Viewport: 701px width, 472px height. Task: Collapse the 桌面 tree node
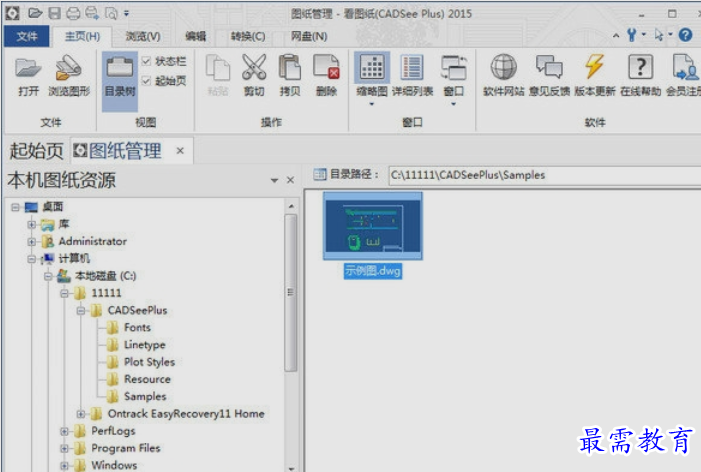coord(15,207)
